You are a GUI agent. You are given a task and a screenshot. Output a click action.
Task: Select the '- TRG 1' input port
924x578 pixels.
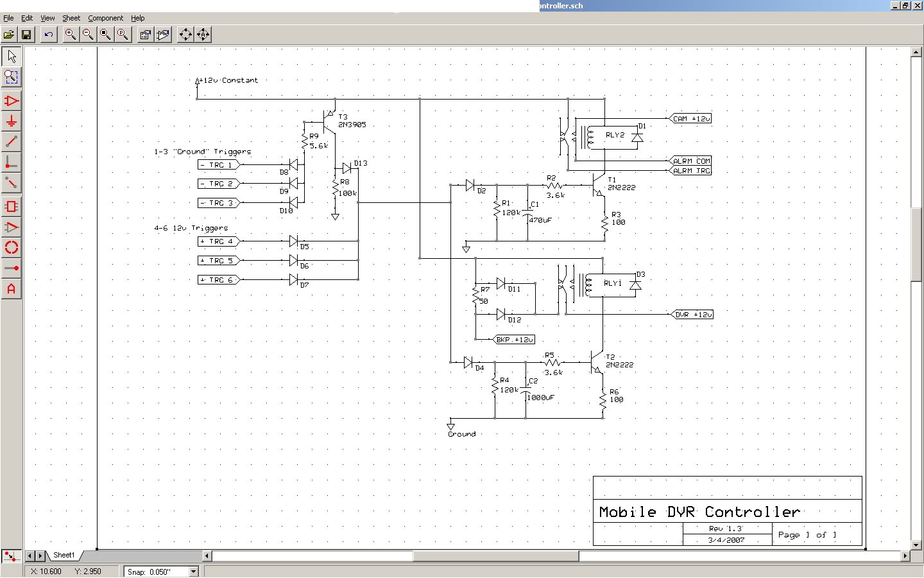(219, 165)
